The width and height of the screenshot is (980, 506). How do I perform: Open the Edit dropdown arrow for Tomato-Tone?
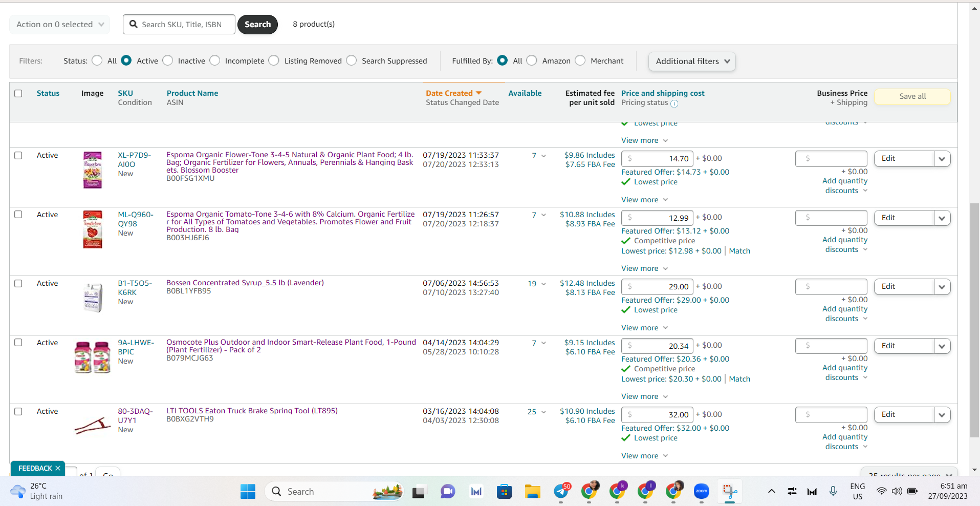tap(942, 218)
